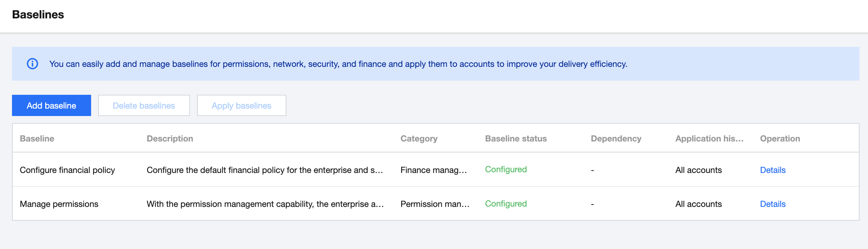Screen dimensions: 868x249
Task: Click the Category column header
Action: (x=419, y=139)
